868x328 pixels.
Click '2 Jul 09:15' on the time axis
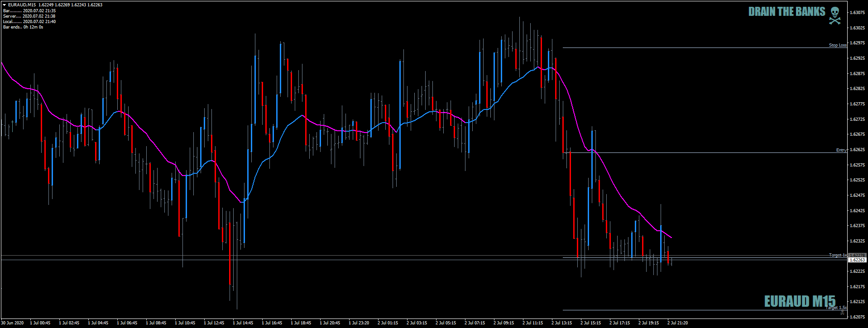pos(504,323)
